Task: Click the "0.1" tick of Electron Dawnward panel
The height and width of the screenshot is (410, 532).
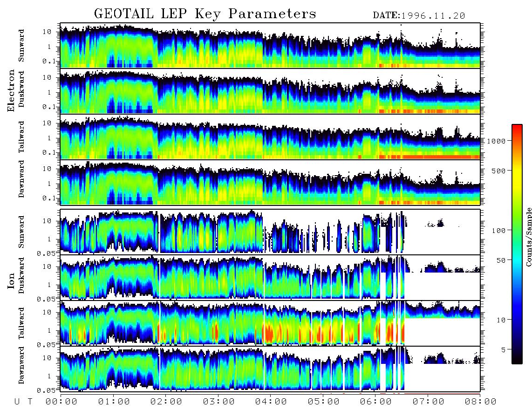Action: point(48,198)
